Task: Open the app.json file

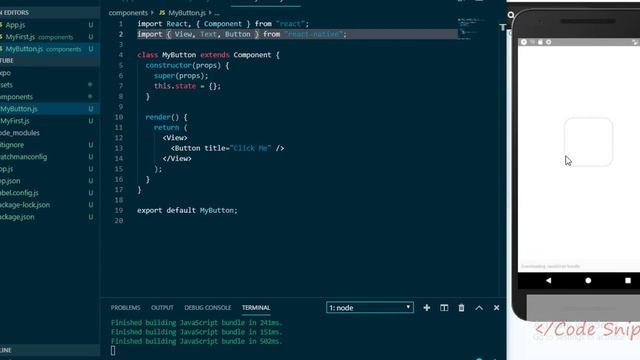Action: tap(10, 181)
